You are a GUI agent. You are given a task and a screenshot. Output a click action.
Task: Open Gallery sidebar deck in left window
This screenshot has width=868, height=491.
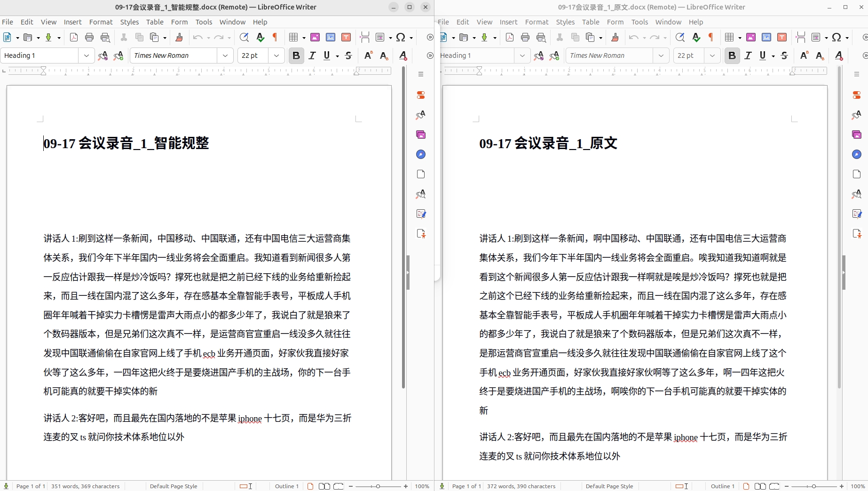coord(421,135)
